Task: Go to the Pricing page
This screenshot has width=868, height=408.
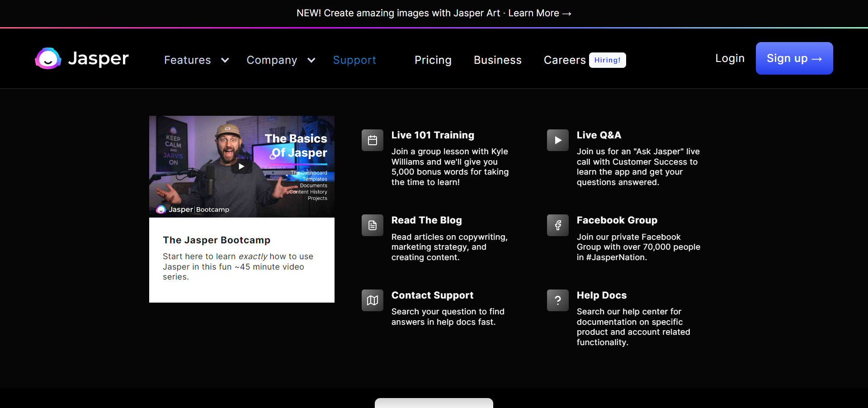Action: click(433, 60)
